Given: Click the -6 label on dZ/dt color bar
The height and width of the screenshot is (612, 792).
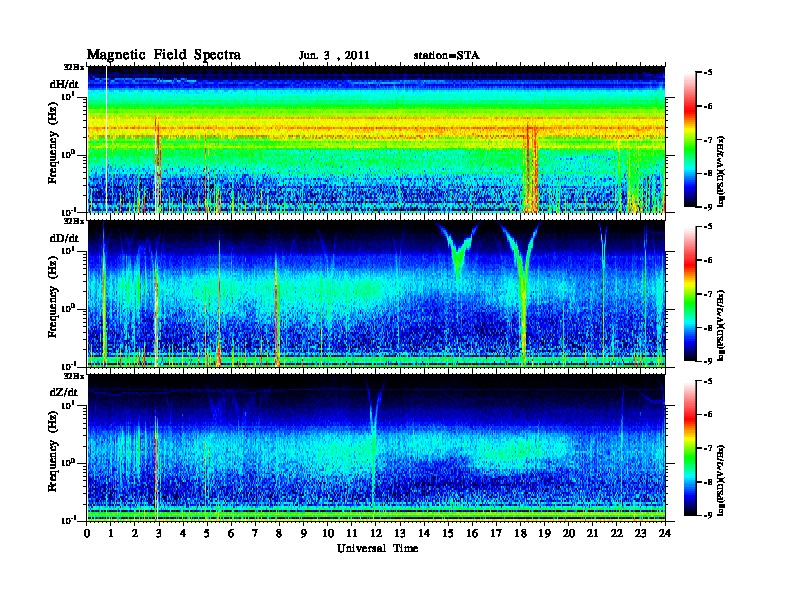Looking at the screenshot, I should point(708,414).
